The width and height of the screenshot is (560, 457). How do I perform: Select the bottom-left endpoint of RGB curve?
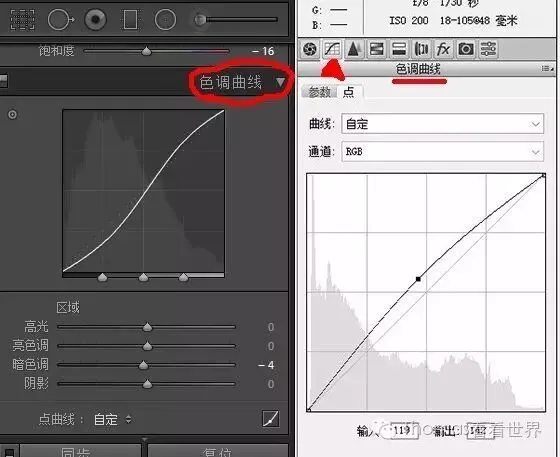pos(309,410)
